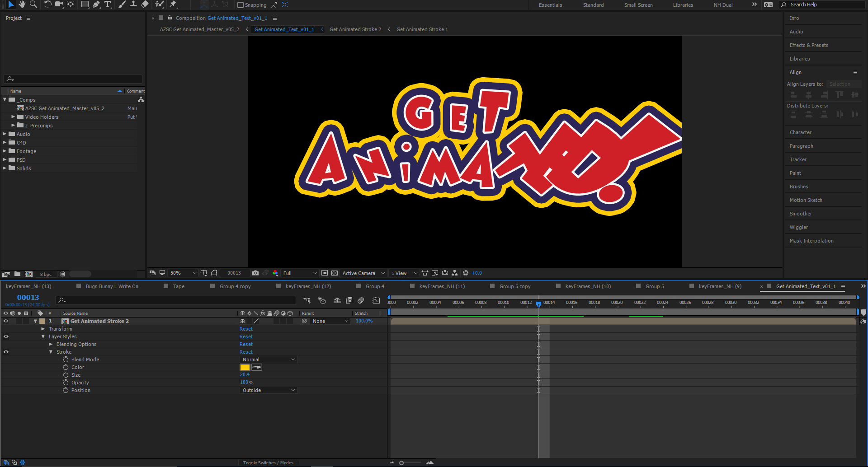The image size is (868, 467).
Task: Select the Clone Stamp tool
Action: pos(133,5)
